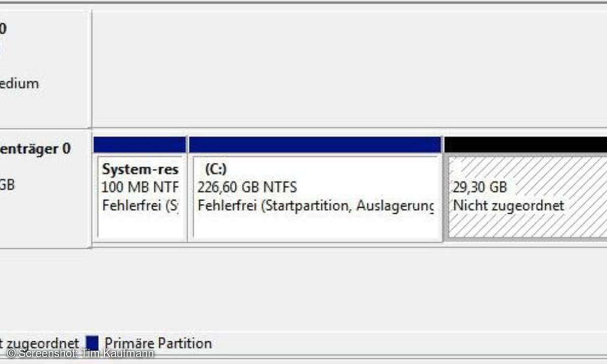
Task: Click the blue Primäre Partition legend swatch
Action: point(92,344)
